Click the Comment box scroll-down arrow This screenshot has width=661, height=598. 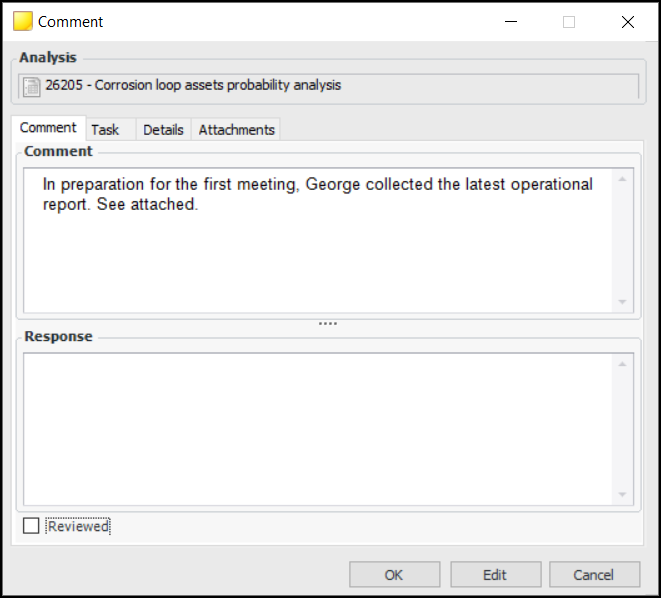point(622,302)
